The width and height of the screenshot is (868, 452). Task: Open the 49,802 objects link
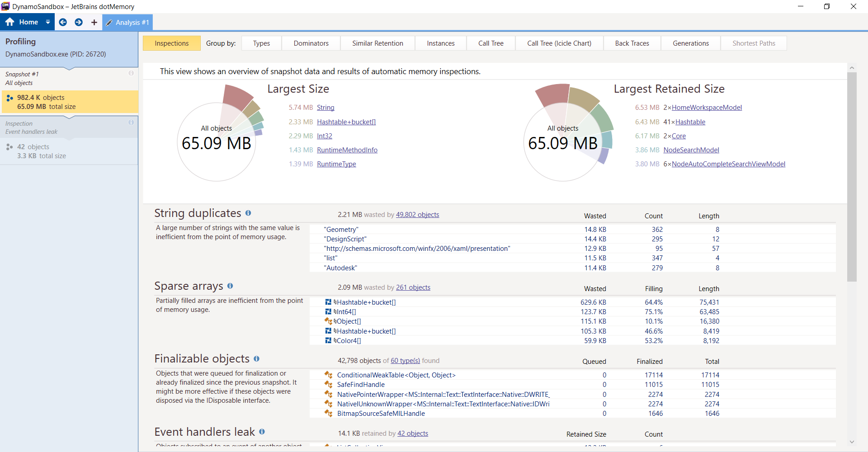(417, 215)
